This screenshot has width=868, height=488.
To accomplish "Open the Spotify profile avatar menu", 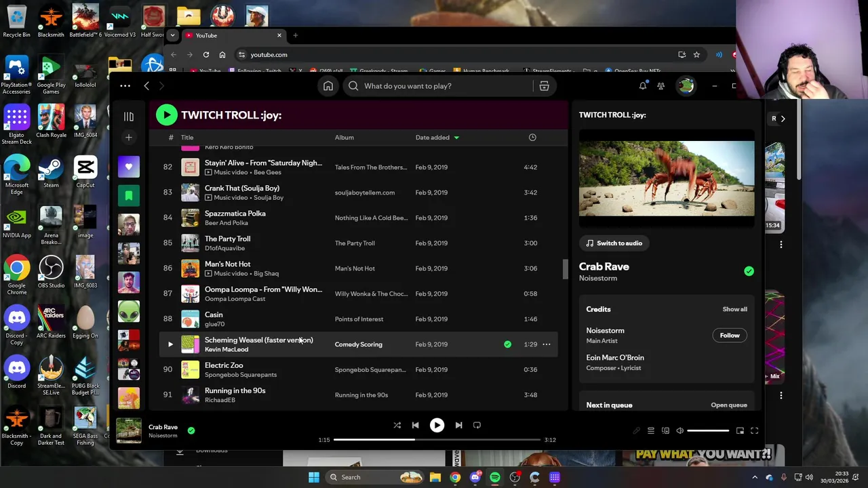I will pyautogui.click(x=686, y=86).
